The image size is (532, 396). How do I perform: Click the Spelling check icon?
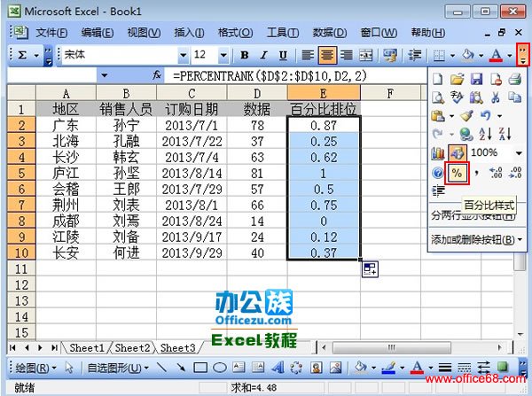click(x=457, y=97)
